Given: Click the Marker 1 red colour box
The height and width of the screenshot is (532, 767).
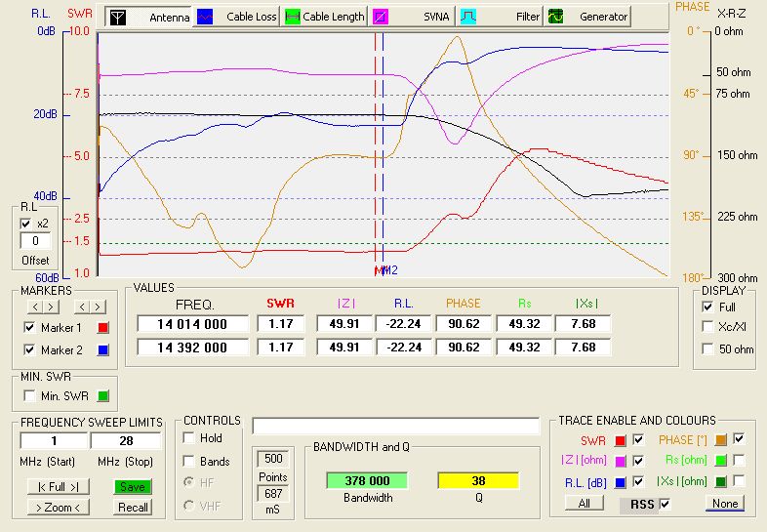Looking at the screenshot, I should click(x=102, y=328).
